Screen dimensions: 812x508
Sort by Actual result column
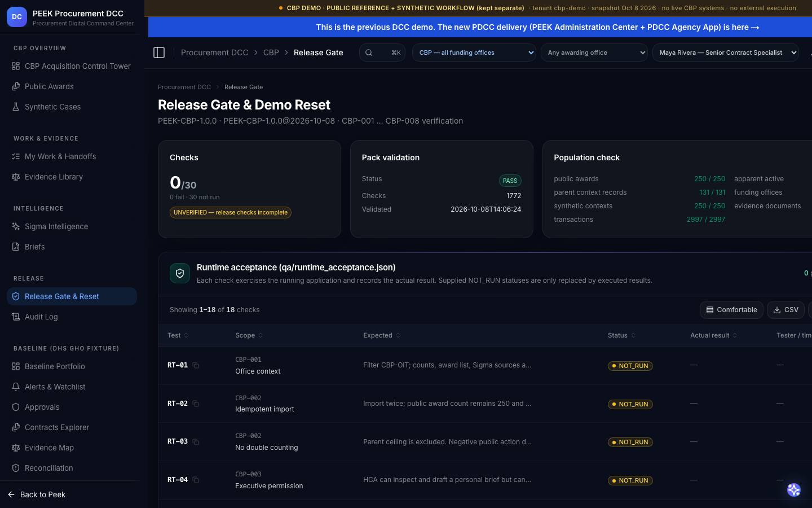[713, 335]
